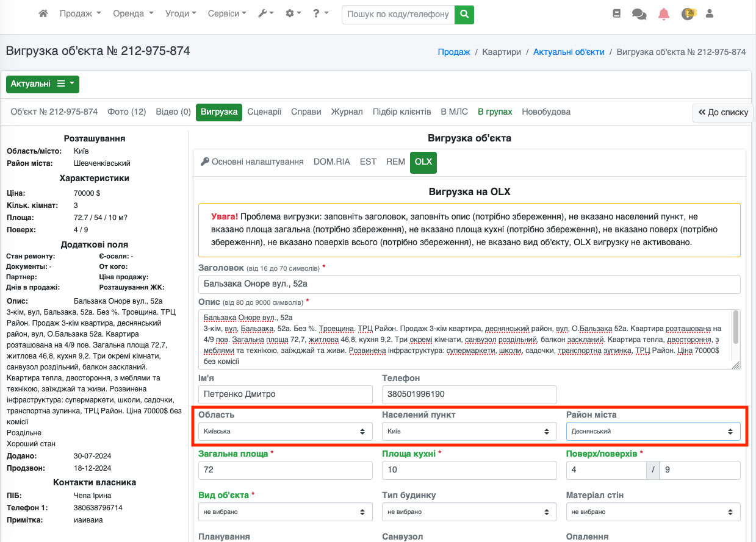Expand the Область dropdown

coord(285,432)
